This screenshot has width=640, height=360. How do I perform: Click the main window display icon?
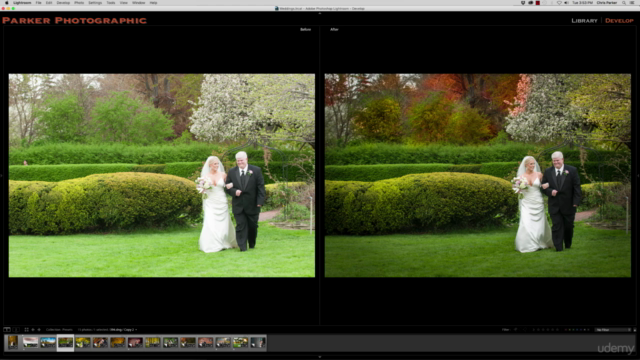[7, 329]
